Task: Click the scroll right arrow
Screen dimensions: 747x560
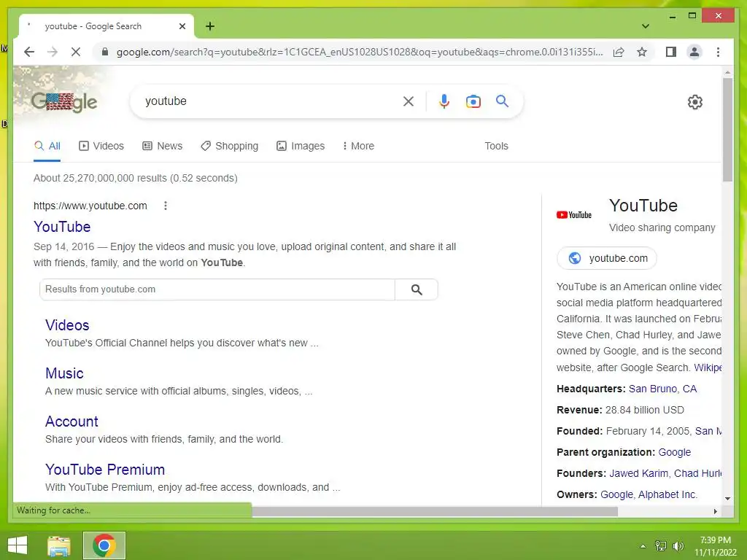Action: click(x=715, y=511)
